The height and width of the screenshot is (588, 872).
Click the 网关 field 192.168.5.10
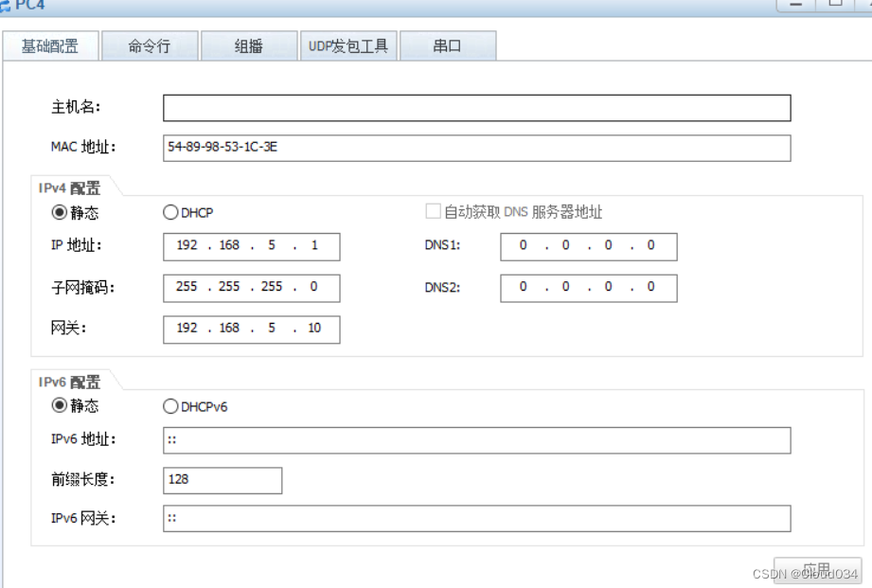[x=251, y=330]
